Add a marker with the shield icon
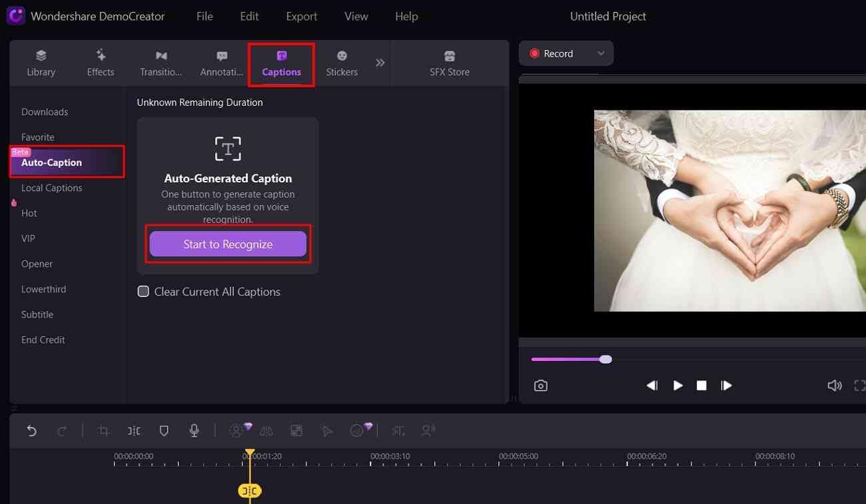 (x=164, y=431)
